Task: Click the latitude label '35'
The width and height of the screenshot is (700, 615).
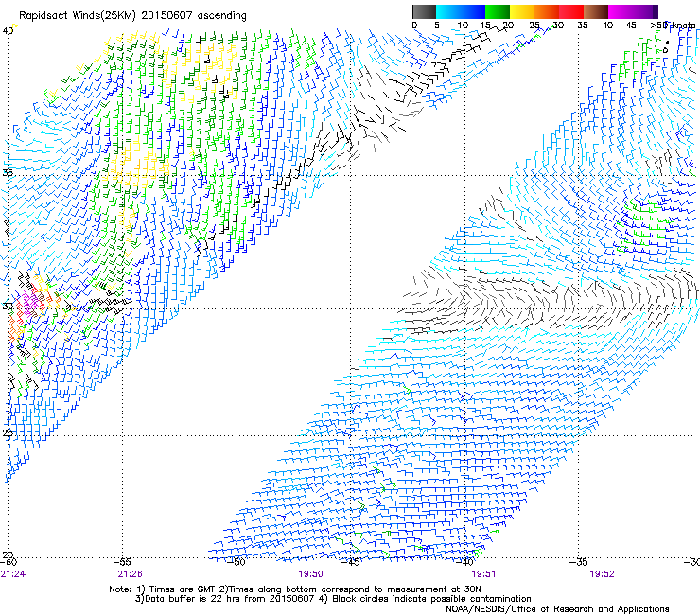Action: tap(8, 172)
